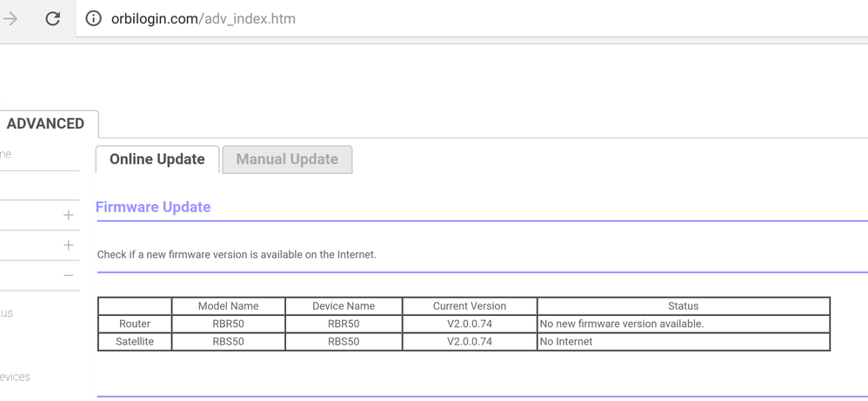Click the Device Name column header
Viewport: 868px width, 401px height.
pos(343,306)
